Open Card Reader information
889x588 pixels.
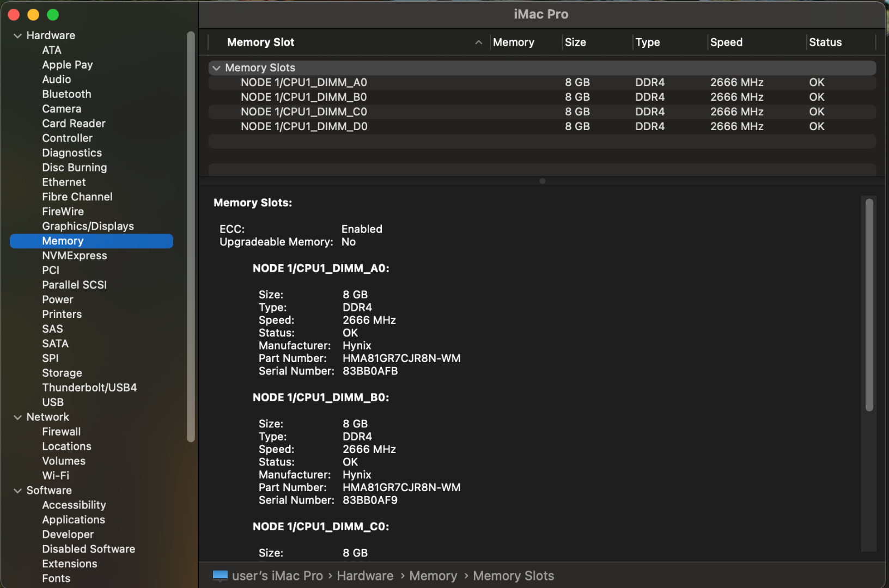click(x=74, y=124)
